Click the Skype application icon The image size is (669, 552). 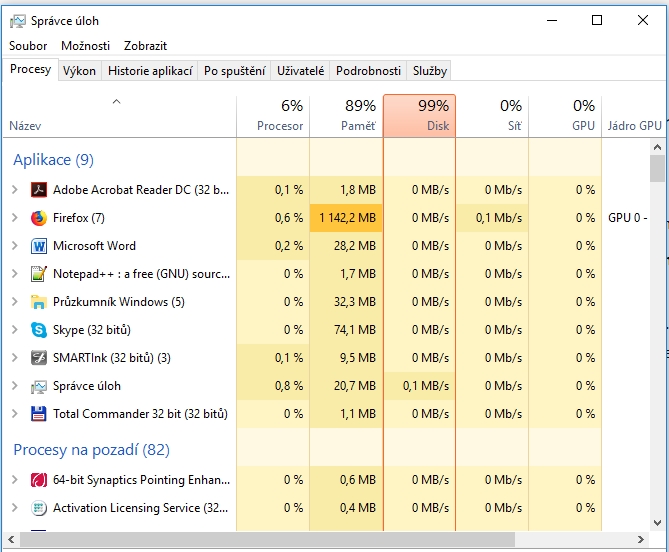point(39,330)
